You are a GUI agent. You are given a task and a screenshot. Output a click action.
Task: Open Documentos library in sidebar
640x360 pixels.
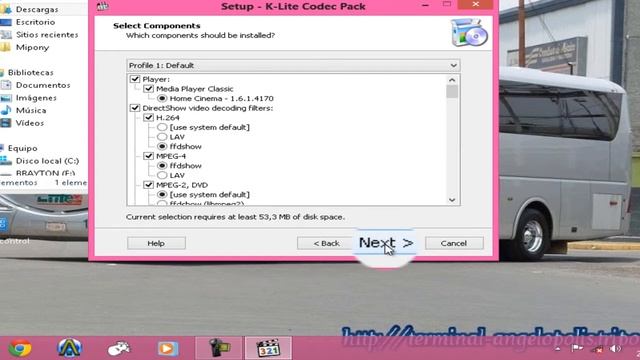pyautogui.click(x=43, y=85)
